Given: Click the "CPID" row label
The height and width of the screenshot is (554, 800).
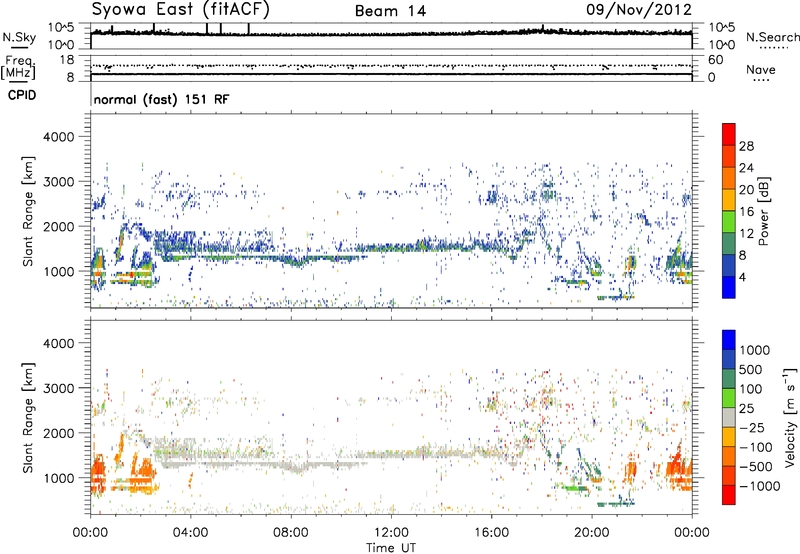Looking at the screenshot, I should [x=22, y=95].
